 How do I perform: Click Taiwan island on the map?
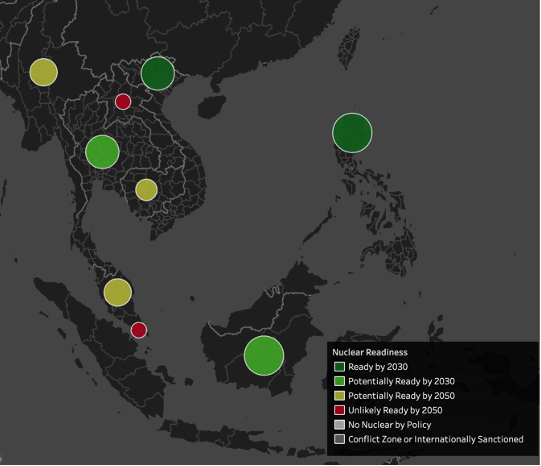coord(349,49)
